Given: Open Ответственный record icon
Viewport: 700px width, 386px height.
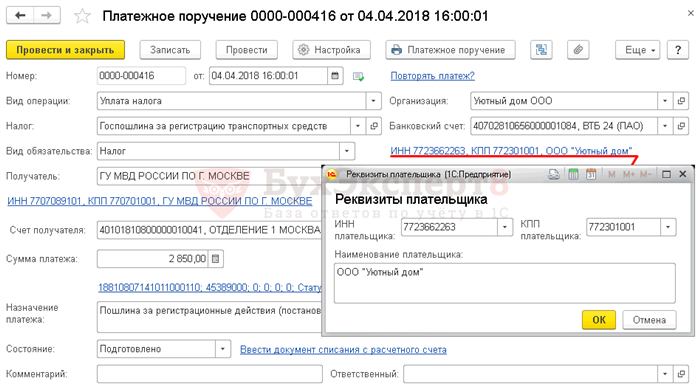Looking at the screenshot, I should [681, 374].
